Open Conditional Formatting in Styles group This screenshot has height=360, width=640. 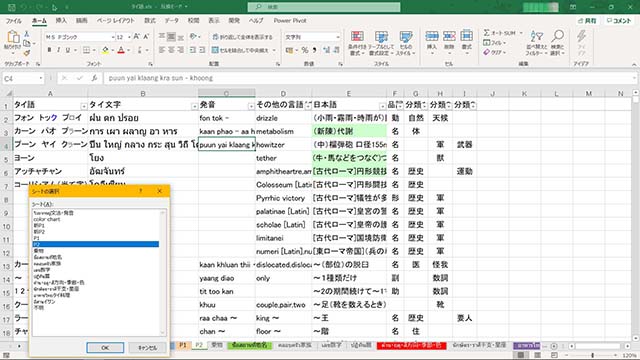[357, 43]
